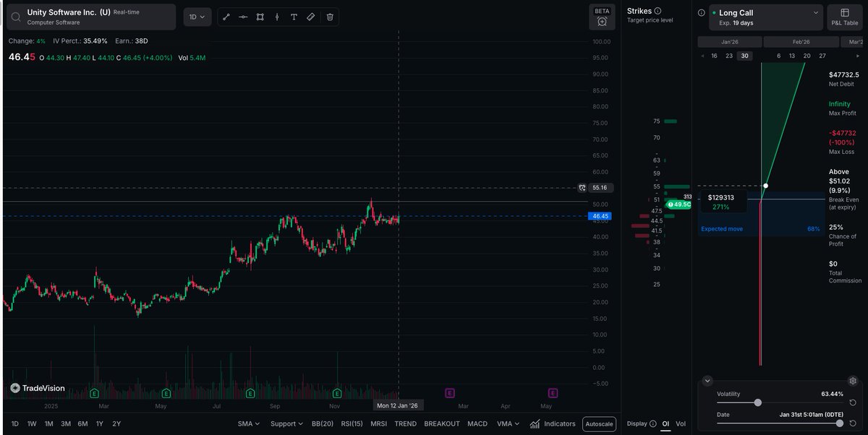Image resolution: width=868 pixels, height=435 pixels.
Task: Select the horizontal line drawing tool
Action: pos(243,17)
